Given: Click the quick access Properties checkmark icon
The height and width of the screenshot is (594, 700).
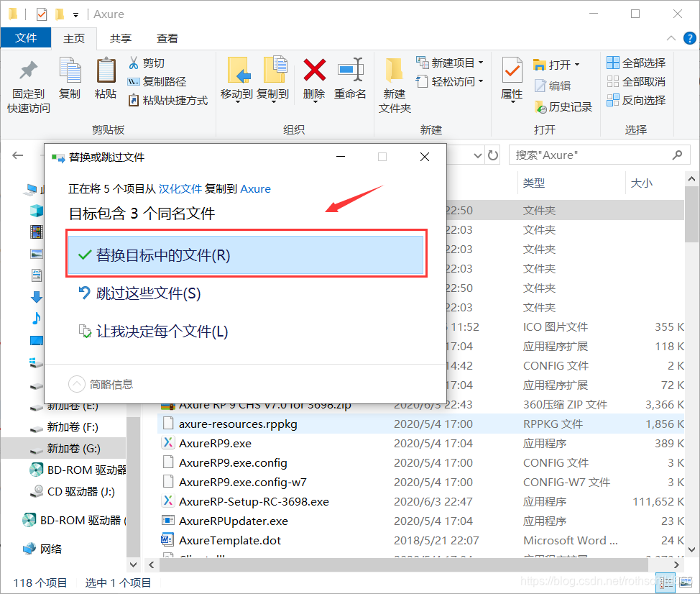Looking at the screenshot, I should pos(42,14).
